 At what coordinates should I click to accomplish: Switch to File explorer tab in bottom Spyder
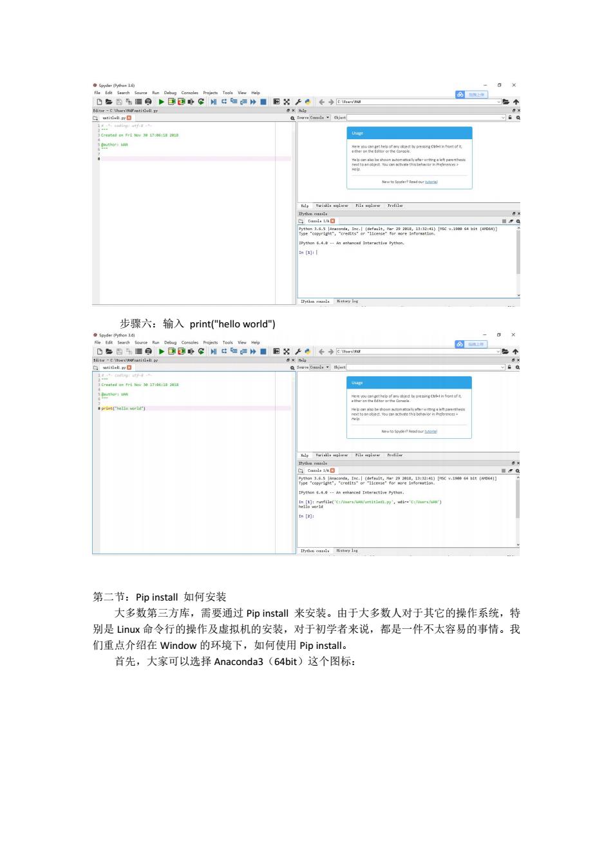[368, 455]
